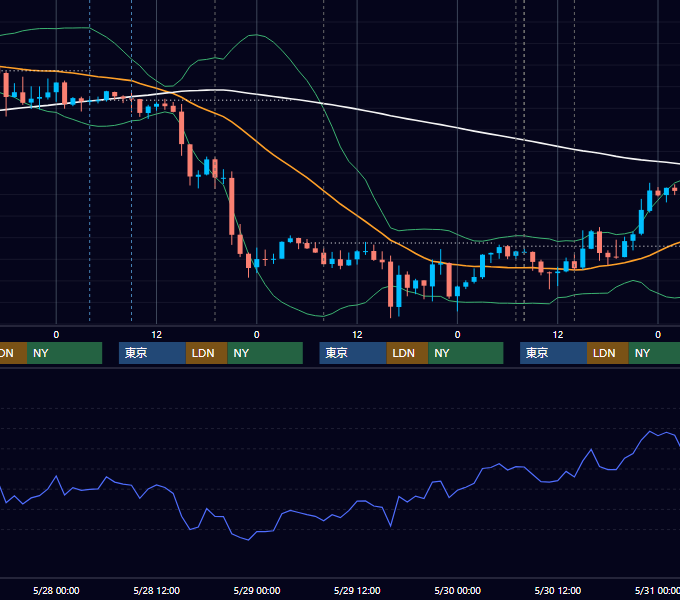Click the 5/28 12:00 date label
The image size is (680, 600).
tap(157, 590)
